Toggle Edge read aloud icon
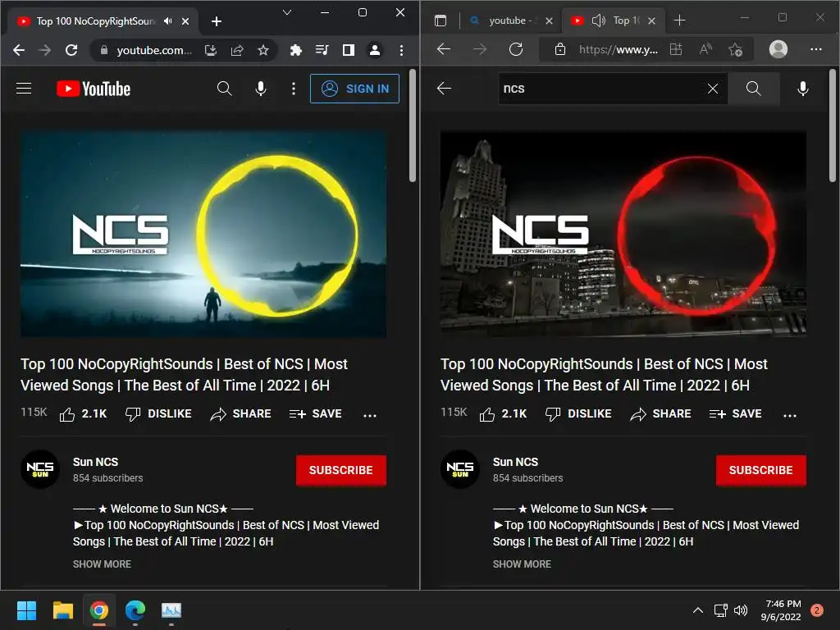Screen dimensions: 840x630 tap(706, 50)
